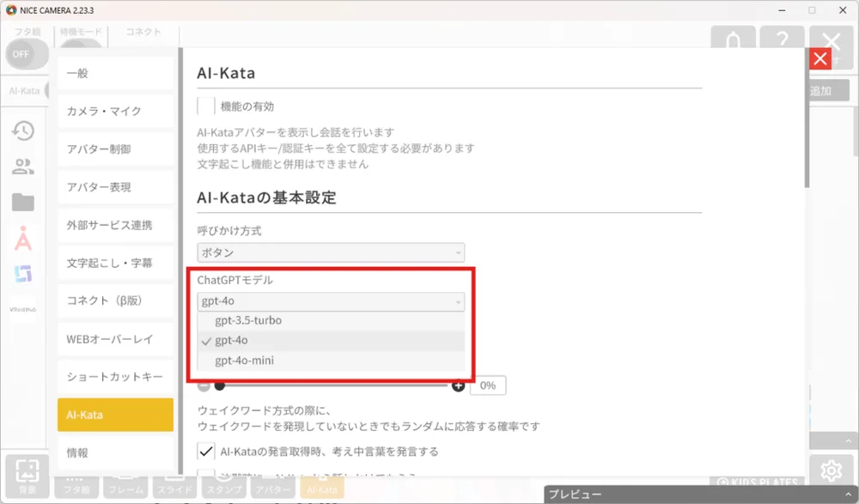Minimize the NICE CAMERA window
The image size is (859, 504).
click(782, 9)
